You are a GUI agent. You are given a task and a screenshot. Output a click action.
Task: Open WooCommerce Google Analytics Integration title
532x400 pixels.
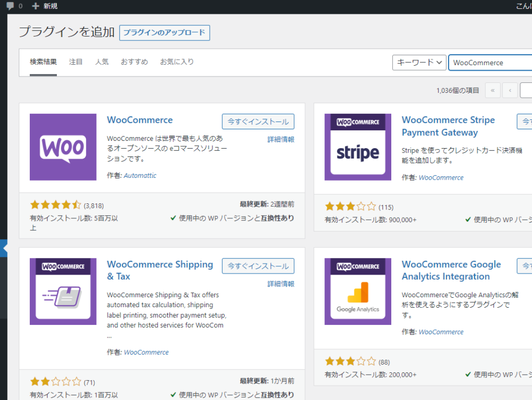pos(451,270)
